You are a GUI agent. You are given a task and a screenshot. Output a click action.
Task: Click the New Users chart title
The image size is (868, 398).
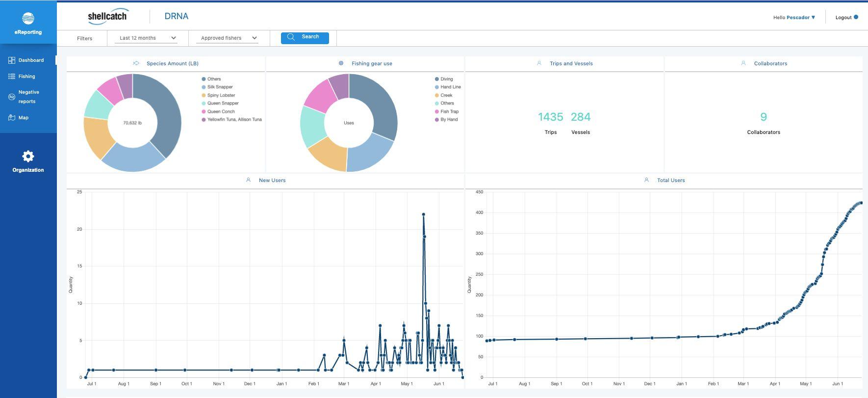[272, 180]
